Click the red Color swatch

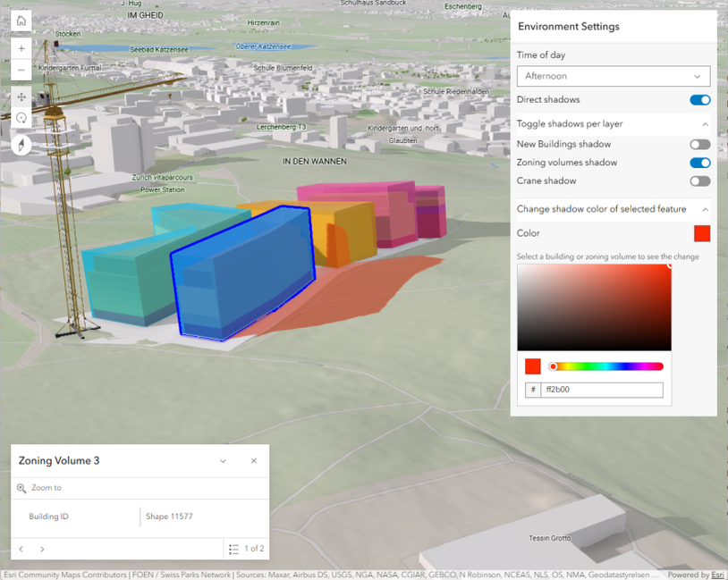point(702,233)
